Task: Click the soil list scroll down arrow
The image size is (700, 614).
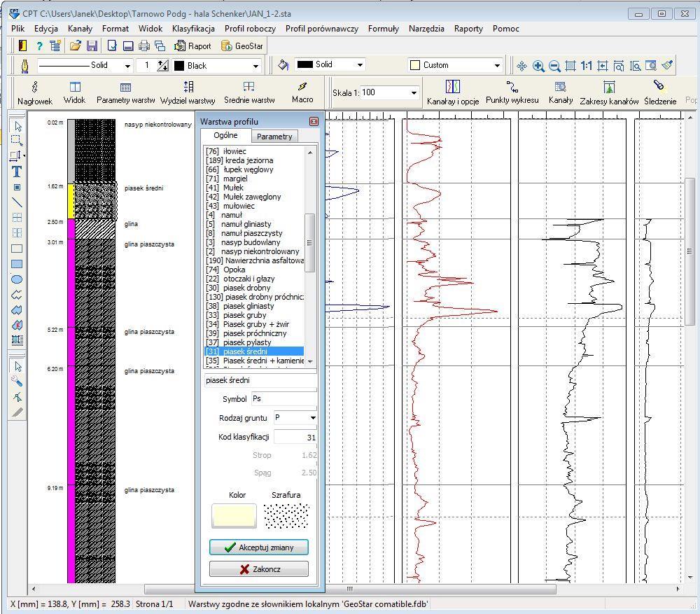Action: [310, 361]
